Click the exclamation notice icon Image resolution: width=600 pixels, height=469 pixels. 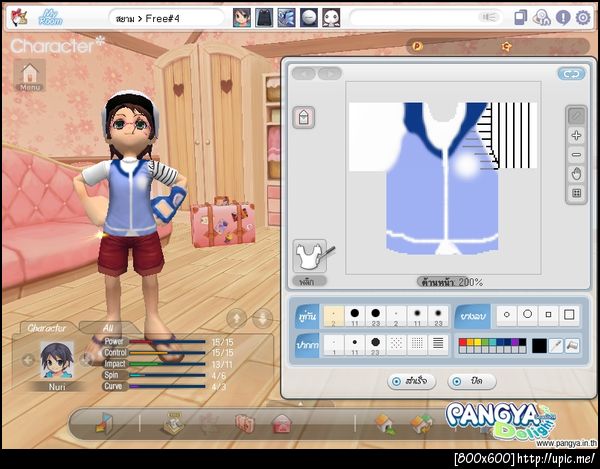point(563,18)
